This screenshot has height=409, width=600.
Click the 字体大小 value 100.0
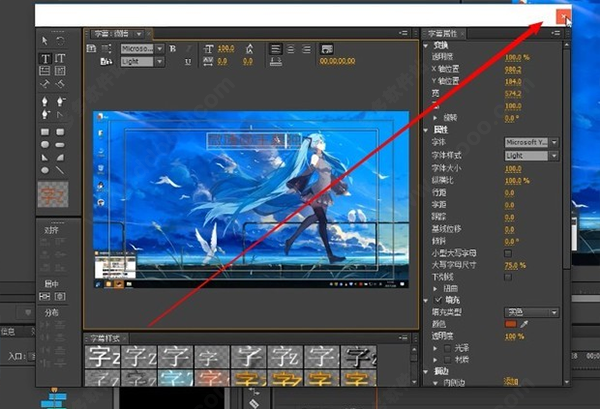click(x=513, y=168)
